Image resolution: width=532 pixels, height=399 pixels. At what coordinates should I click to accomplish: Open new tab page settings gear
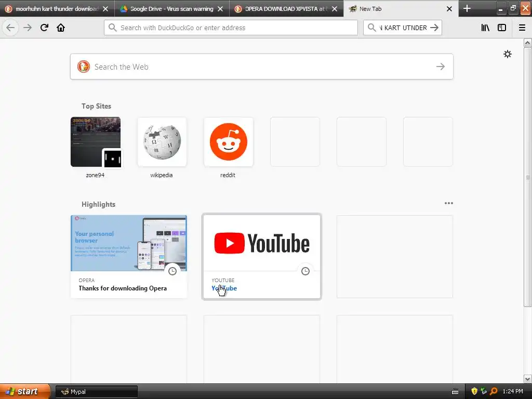coord(507,54)
